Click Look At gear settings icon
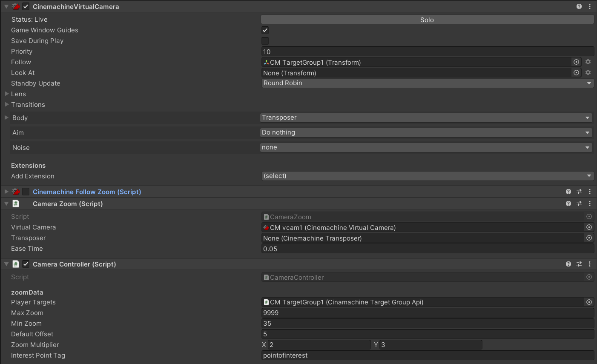The image size is (597, 364). pyautogui.click(x=588, y=72)
